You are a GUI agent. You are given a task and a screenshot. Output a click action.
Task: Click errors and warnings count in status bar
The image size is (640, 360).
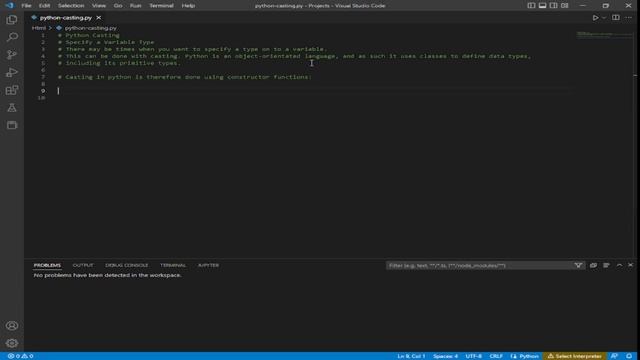[x=20, y=356]
